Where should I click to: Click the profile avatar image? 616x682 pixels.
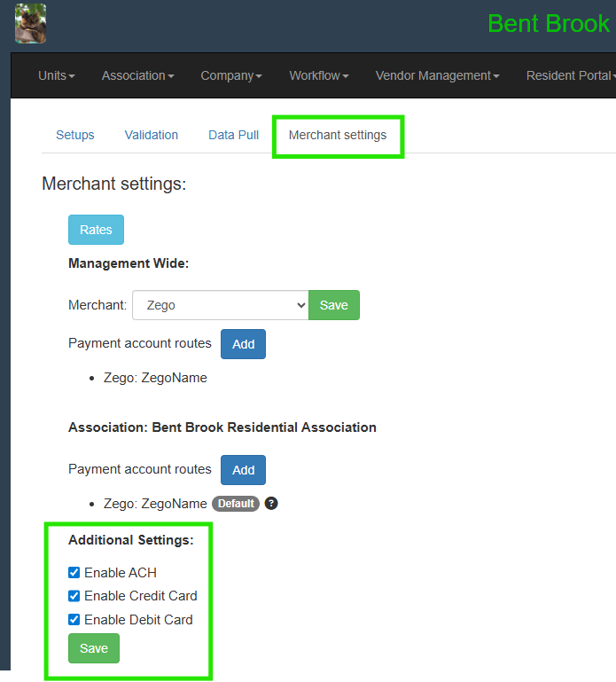[x=30, y=24]
